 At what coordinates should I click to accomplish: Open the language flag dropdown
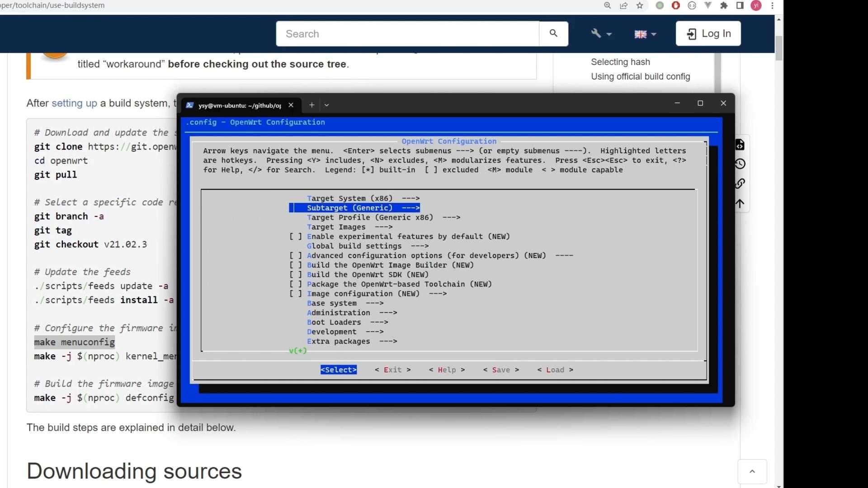[645, 34]
